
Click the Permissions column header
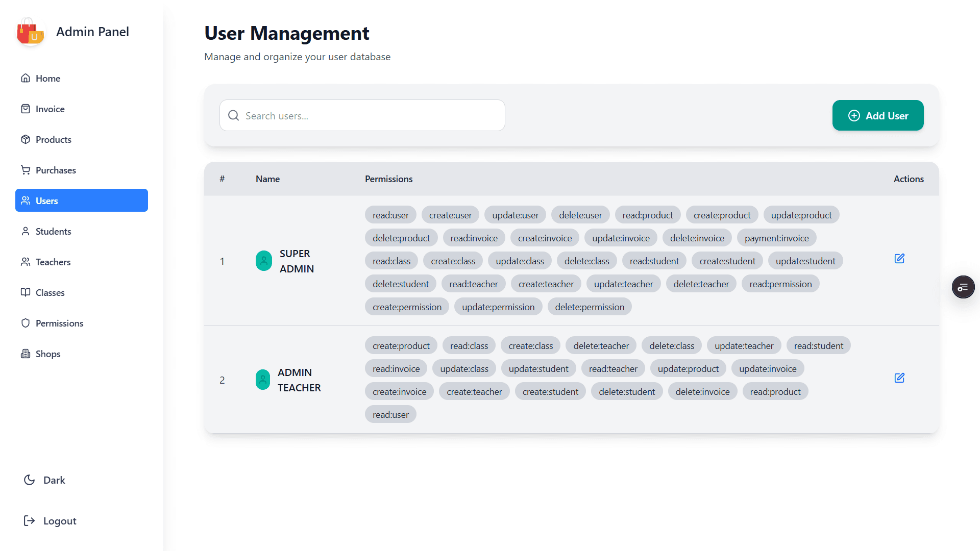[388, 179]
